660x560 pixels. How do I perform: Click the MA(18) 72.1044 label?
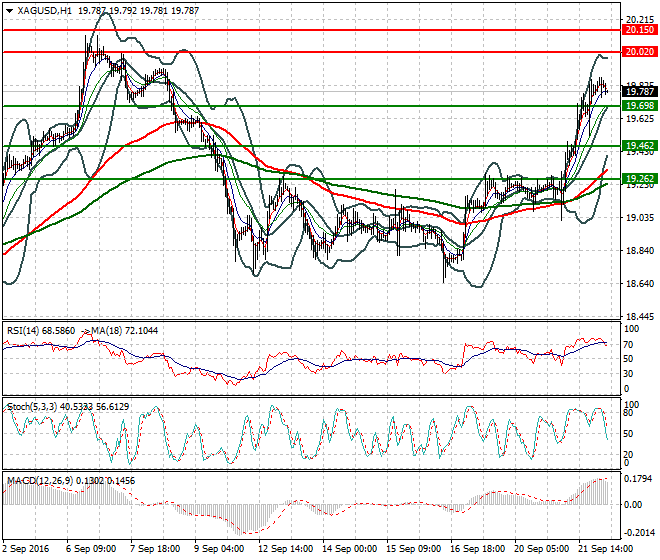point(124,331)
